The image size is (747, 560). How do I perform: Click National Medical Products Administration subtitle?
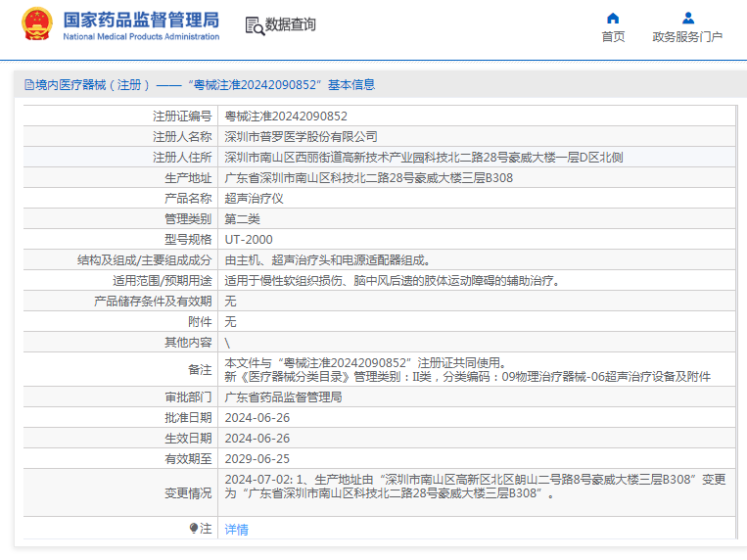pos(141,36)
